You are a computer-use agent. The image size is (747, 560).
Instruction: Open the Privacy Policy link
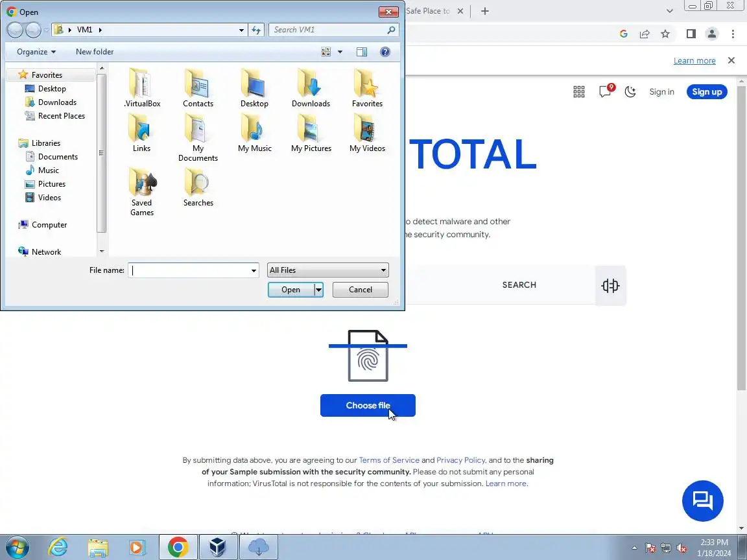point(460,460)
